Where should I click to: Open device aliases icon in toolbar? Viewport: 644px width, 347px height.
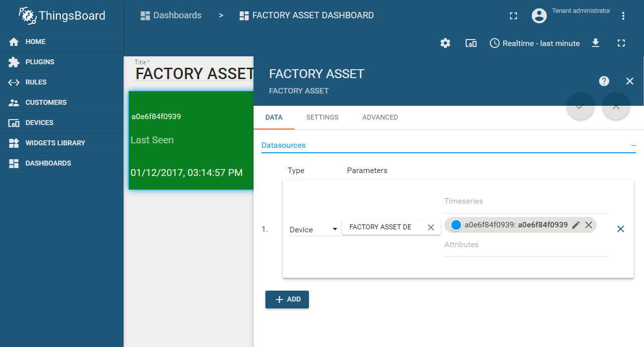coord(471,43)
